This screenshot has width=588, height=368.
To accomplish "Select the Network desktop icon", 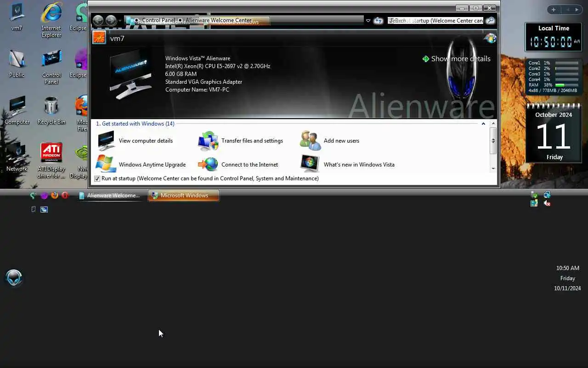I will tap(17, 157).
